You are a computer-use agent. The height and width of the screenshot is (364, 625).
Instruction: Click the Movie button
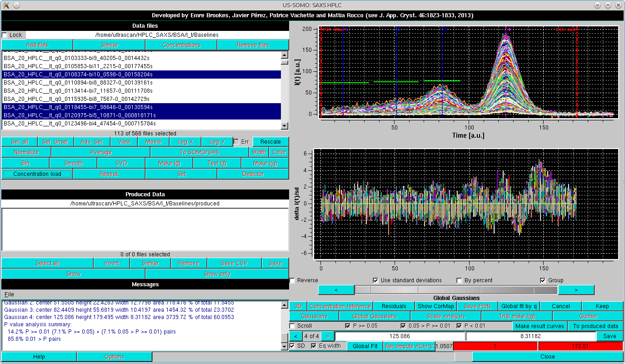point(154,142)
